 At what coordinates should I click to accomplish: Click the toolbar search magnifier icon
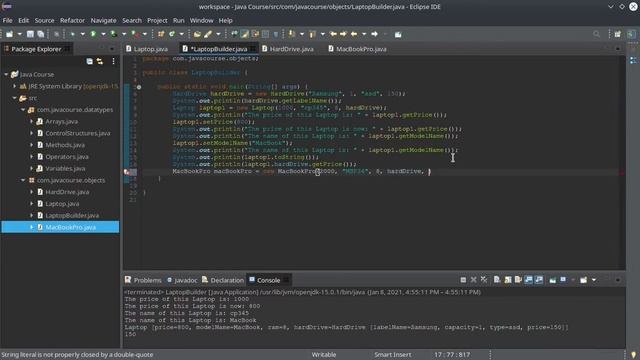point(597,34)
